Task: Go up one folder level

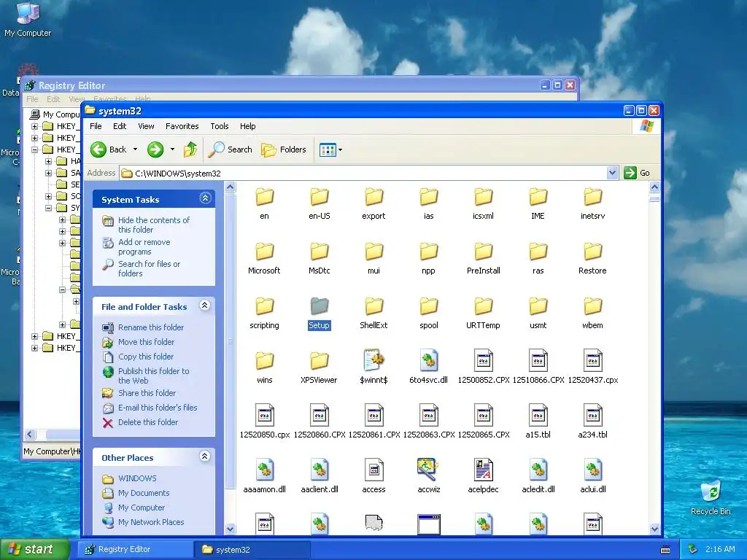Action: (x=190, y=149)
